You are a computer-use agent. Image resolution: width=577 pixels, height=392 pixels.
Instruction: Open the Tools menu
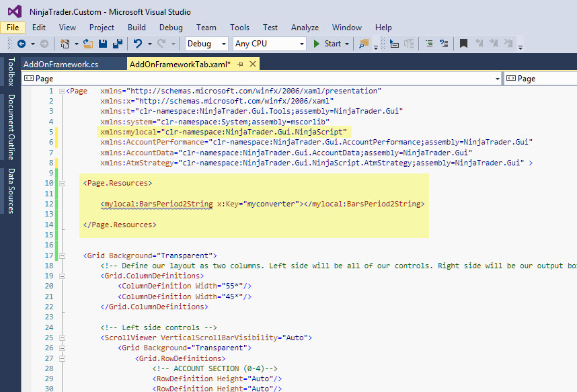point(239,28)
